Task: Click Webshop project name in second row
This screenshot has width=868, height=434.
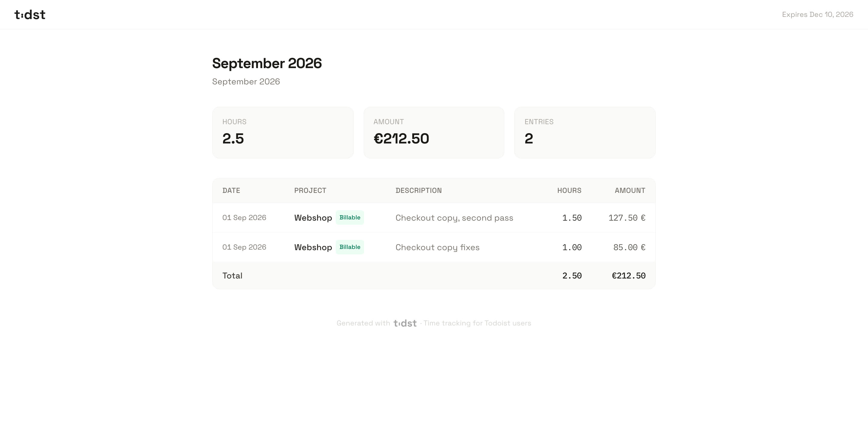Action: pos(313,247)
